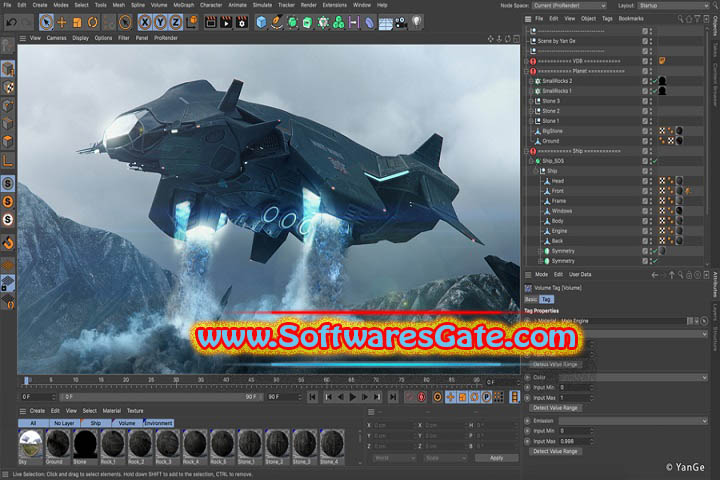Viewport: 720px width, 480px height.
Task: Open the Color channel dropdown
Action: point(633,378)
